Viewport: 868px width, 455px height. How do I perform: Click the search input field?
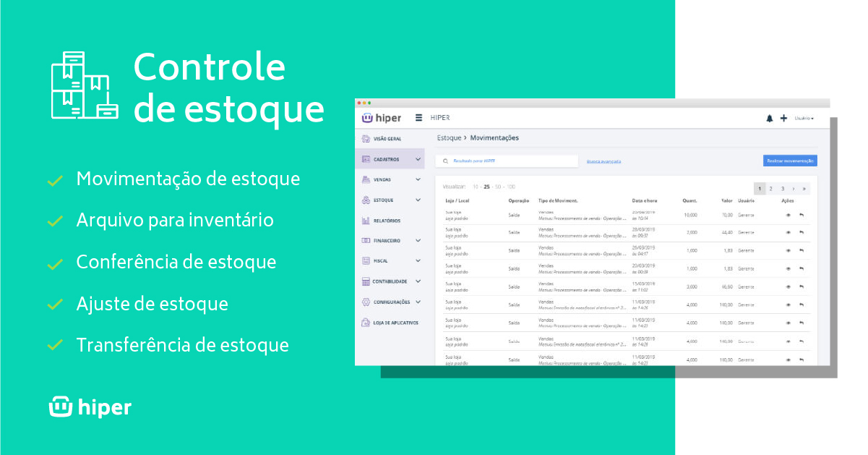coord(510,161)
